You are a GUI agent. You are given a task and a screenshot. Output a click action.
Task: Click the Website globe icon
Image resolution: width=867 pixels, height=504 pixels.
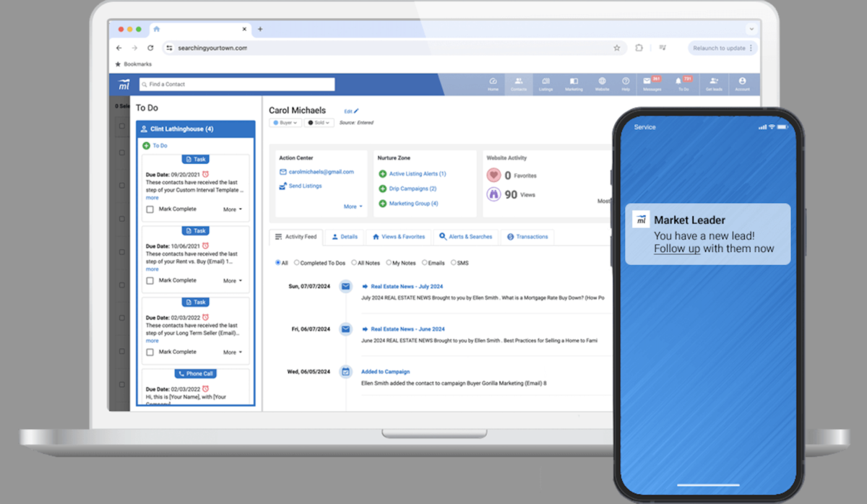(x=603, y=81)
